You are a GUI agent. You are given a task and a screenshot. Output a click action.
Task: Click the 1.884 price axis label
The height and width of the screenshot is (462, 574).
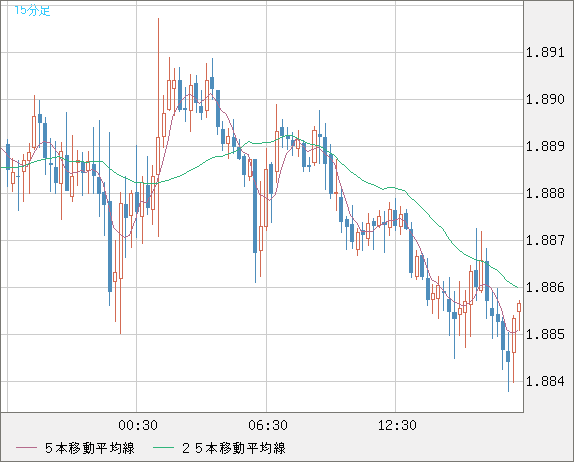[x=545, y=381]
